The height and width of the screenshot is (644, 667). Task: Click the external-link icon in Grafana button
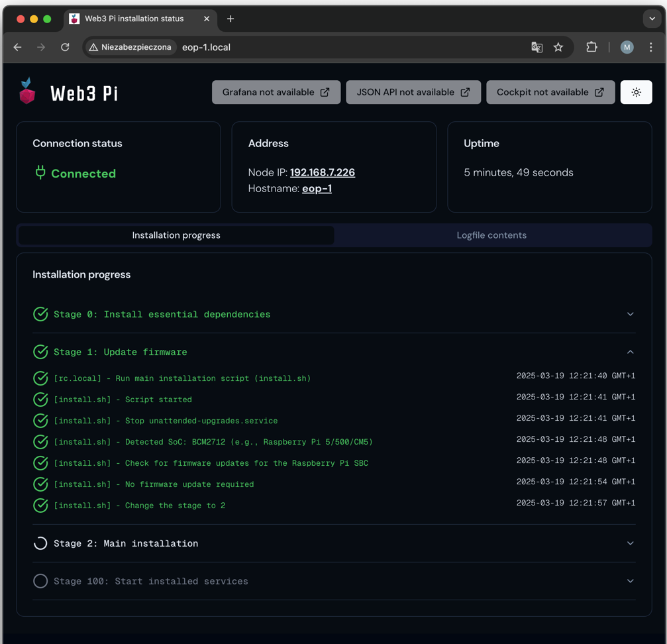pos(325,92)
